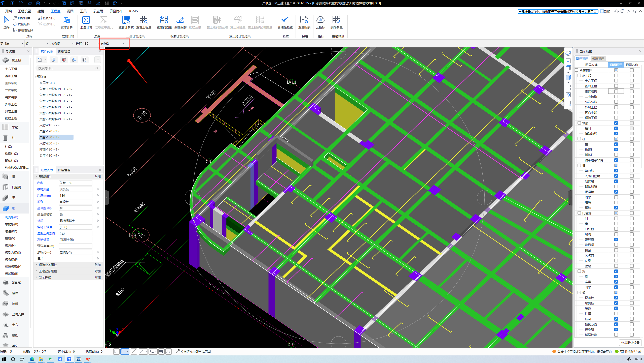Uncheck 轴网 display checkbox
Image resolution: width=644 pixels, height=363 pixels.
click(x=616, y=128)
